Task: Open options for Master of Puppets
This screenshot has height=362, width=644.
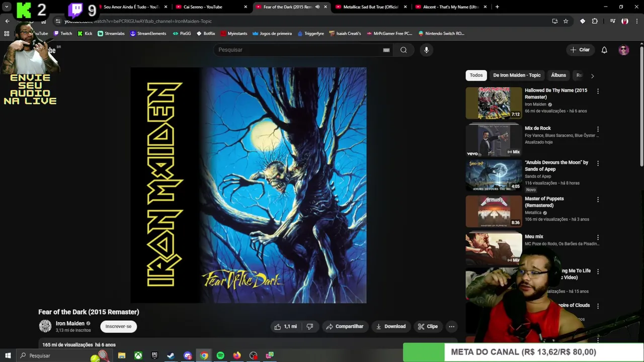Action: (x=598, y=200)
